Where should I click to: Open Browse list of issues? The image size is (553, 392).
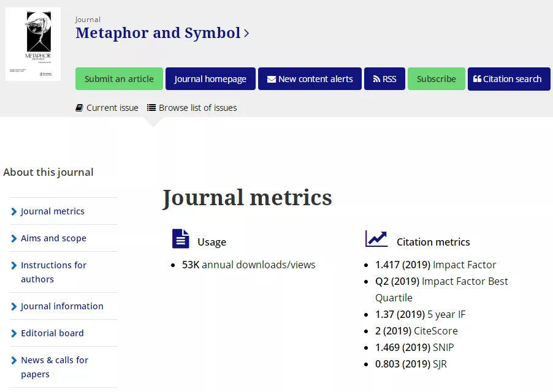[197, 108]
